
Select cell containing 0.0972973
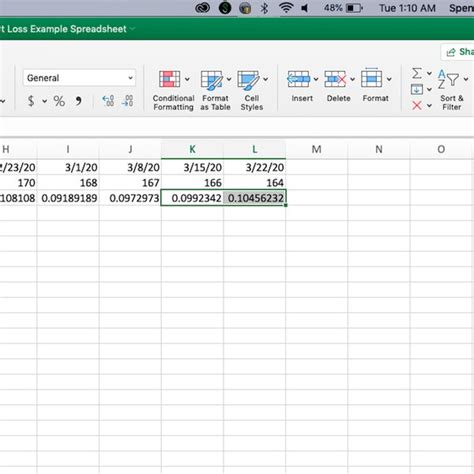(x=130, y=198)
